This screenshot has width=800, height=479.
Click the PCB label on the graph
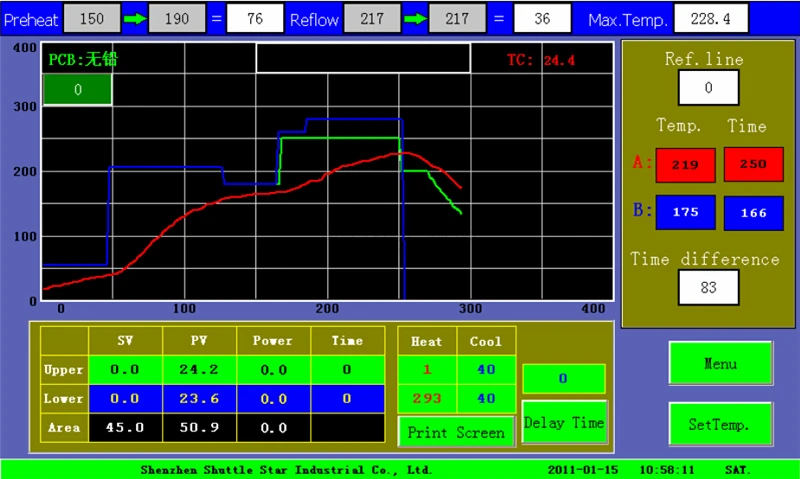pyautogui.click(x=83, y=60)
